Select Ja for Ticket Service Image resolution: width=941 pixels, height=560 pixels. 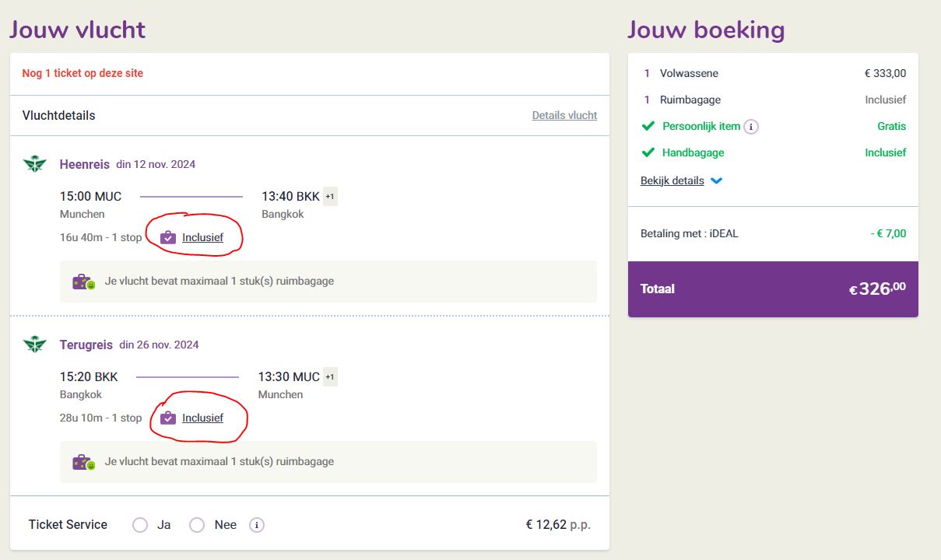140,525
